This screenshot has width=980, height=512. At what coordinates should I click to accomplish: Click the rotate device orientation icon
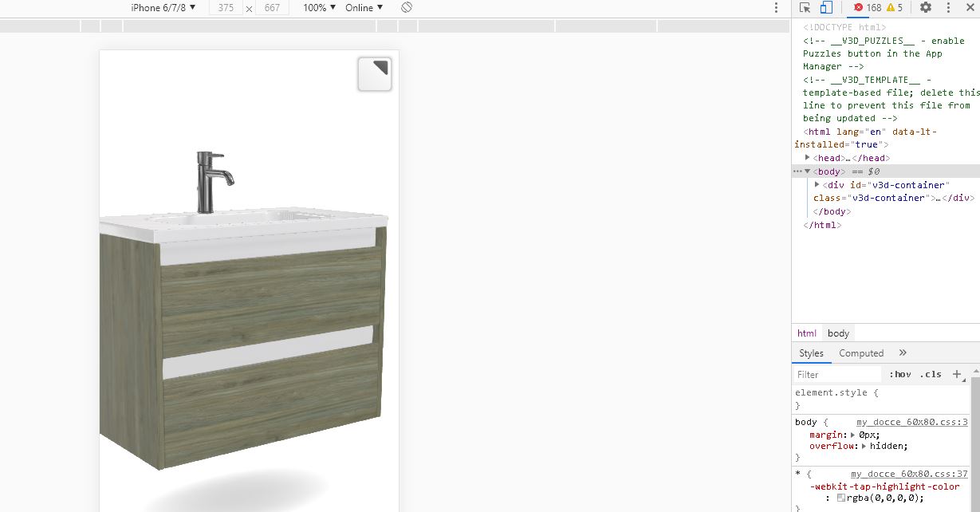tap(407, 7)
